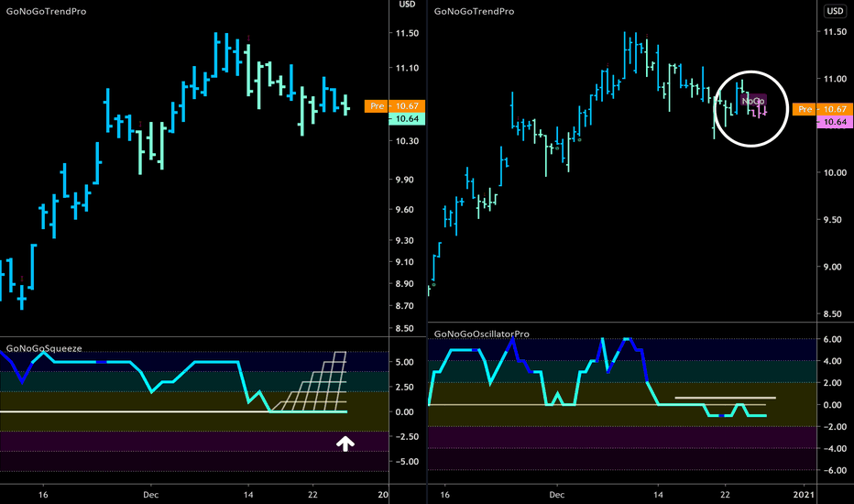Click the purple NoGo tag on the right chart

(x=753, y=102)
